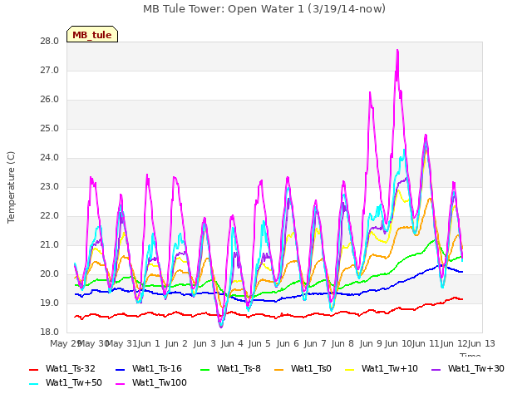Screen dimensions: 532x399
Task: Click the Jun 9 x-axis date label
Action: tap(371, 344)
